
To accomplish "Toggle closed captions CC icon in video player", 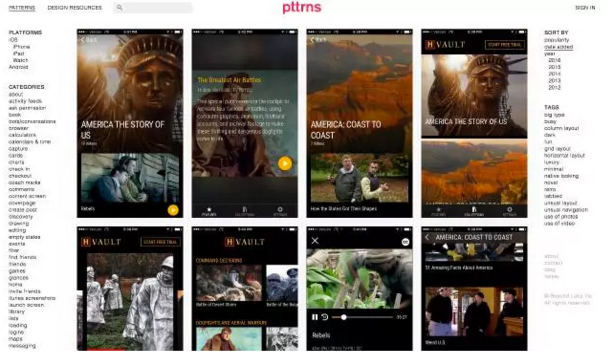I will (405, 242).
